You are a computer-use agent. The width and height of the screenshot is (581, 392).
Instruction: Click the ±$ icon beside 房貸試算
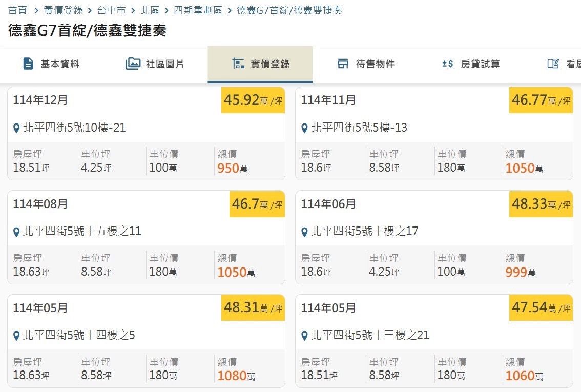tap(447, 64)
